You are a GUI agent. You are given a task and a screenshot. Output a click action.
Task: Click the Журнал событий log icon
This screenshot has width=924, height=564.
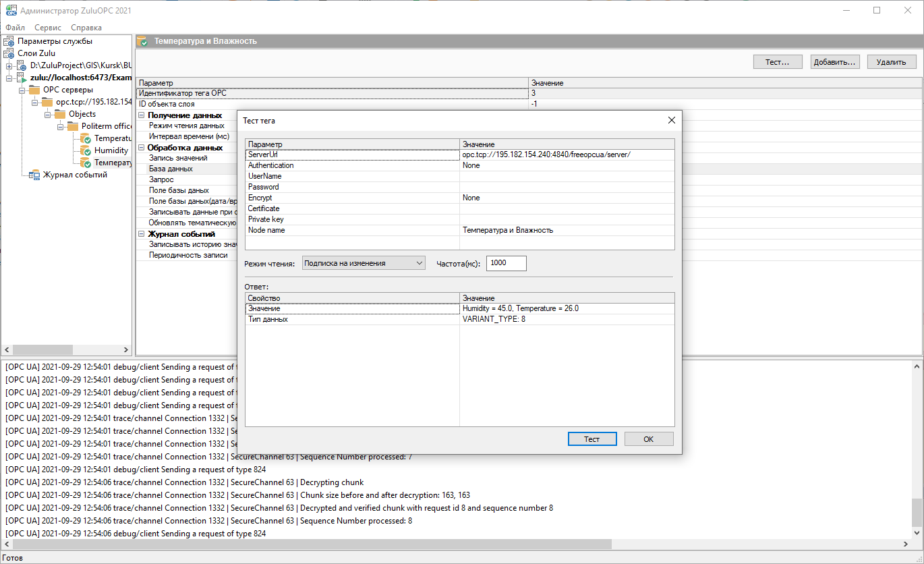34,175
